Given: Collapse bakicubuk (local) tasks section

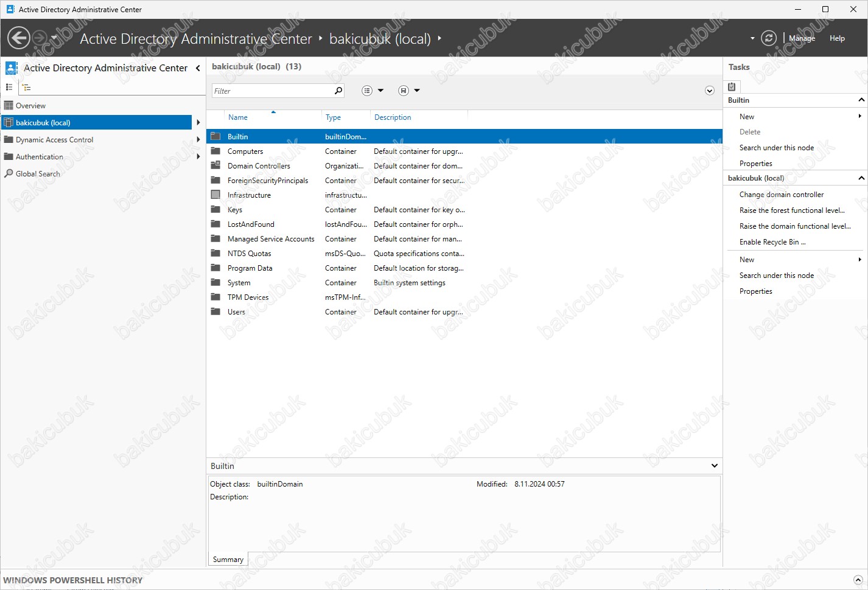Looking at the screenshot, I should (x=861, y=178).
